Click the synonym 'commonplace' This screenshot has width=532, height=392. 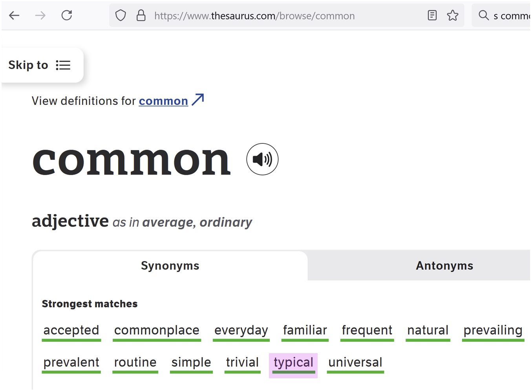[157, 330]
